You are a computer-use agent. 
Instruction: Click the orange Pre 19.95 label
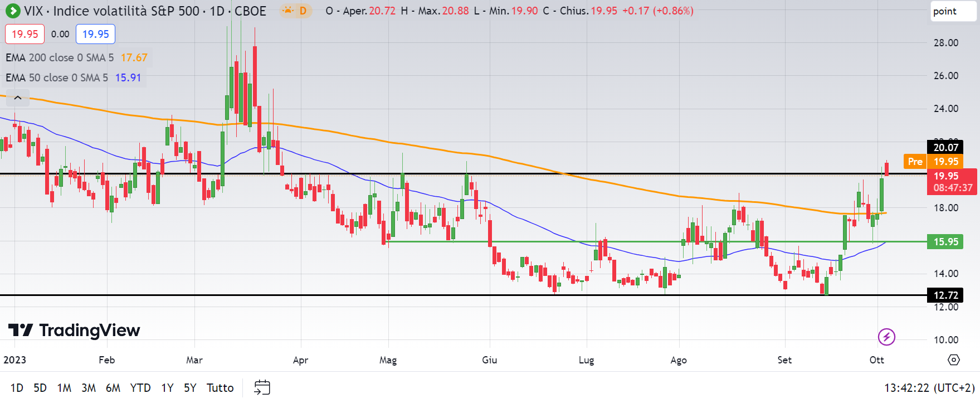(x=933, y=162)
